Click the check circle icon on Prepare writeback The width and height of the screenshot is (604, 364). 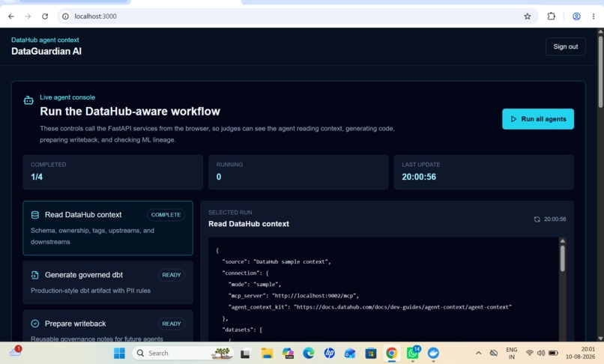[x=35, y=324]
